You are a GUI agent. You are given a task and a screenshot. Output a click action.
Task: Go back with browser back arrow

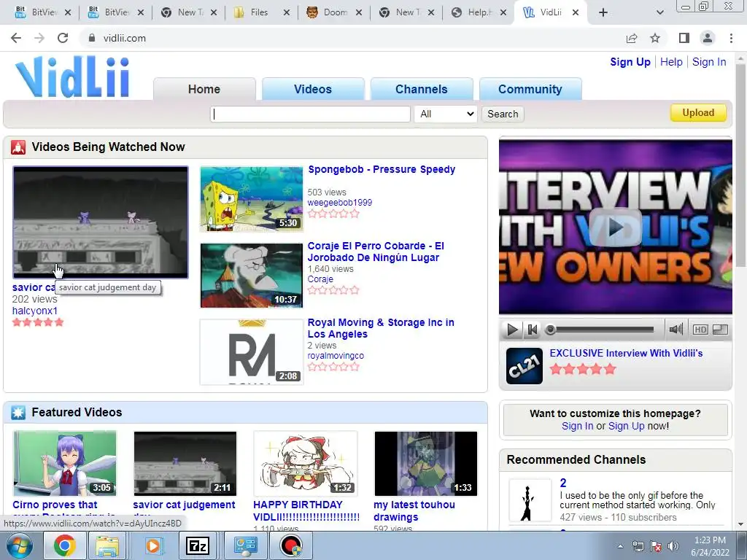(x=16, y=38)
